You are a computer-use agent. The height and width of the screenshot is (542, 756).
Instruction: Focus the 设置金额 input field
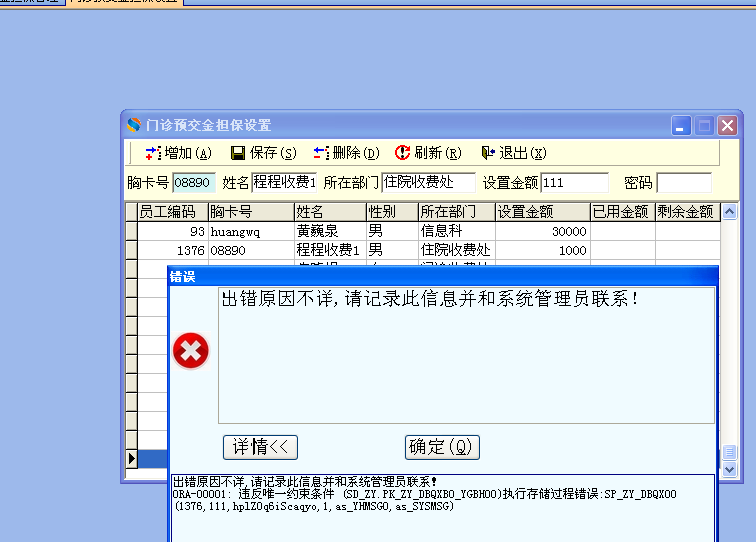[575, 183]
